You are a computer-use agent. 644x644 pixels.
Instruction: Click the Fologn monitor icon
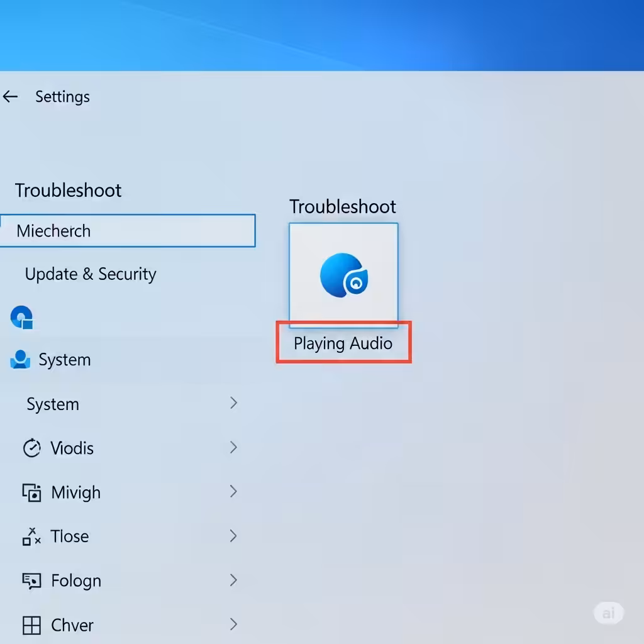click(x=31, y=580)
